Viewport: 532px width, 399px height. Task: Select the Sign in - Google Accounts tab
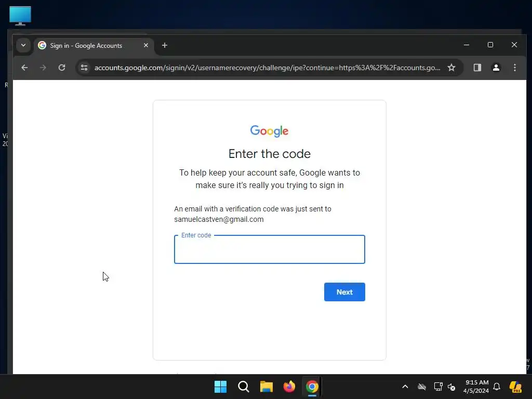click(94, 46)
